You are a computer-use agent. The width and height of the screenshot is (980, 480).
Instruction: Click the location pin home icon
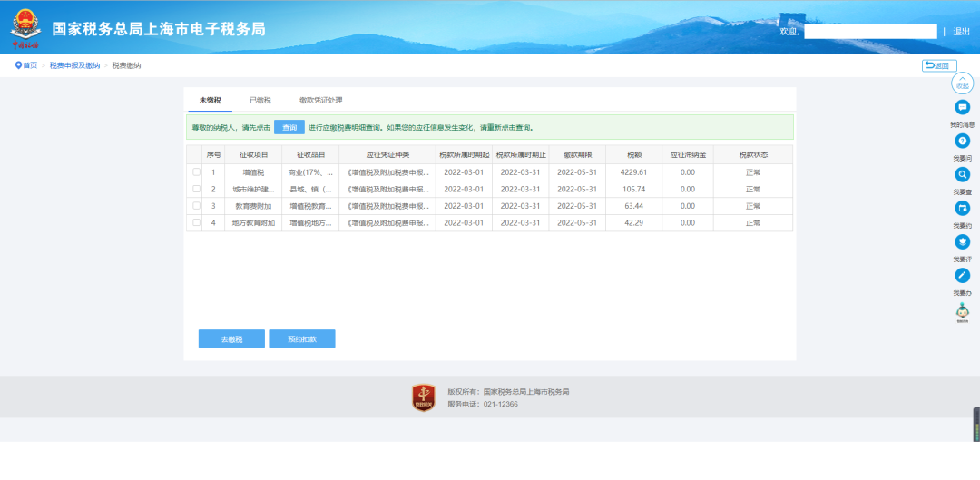pos(18,65)
